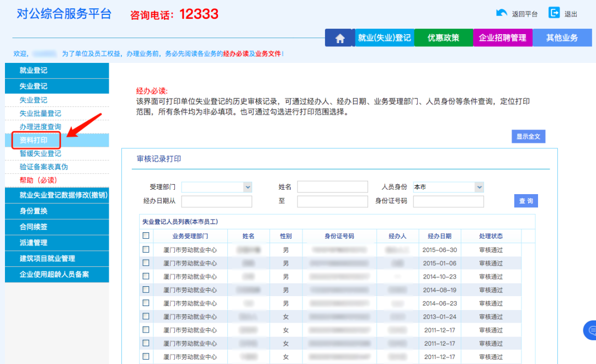Check the row dated 2015-06-30
Screen dimensions: 596x364
[146, 250]
